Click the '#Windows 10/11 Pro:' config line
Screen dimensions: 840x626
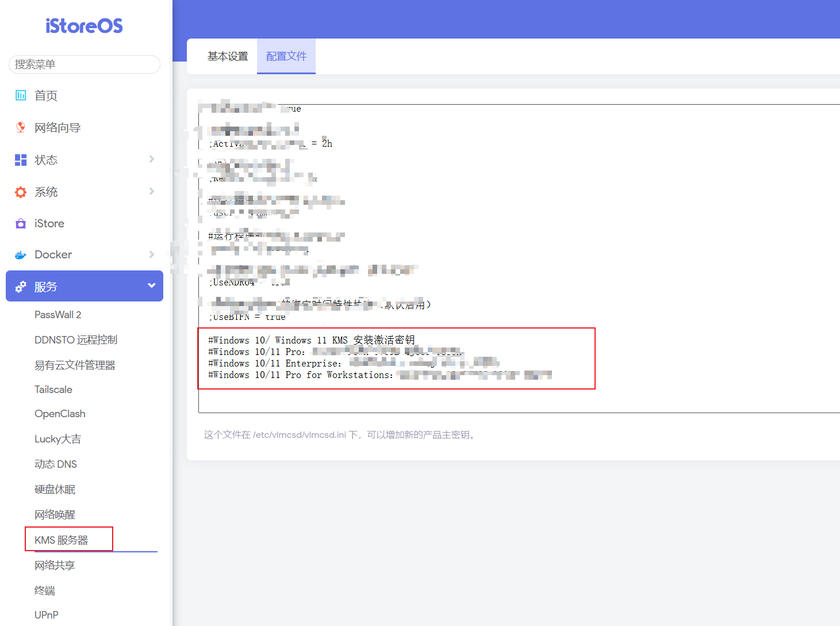335,352
